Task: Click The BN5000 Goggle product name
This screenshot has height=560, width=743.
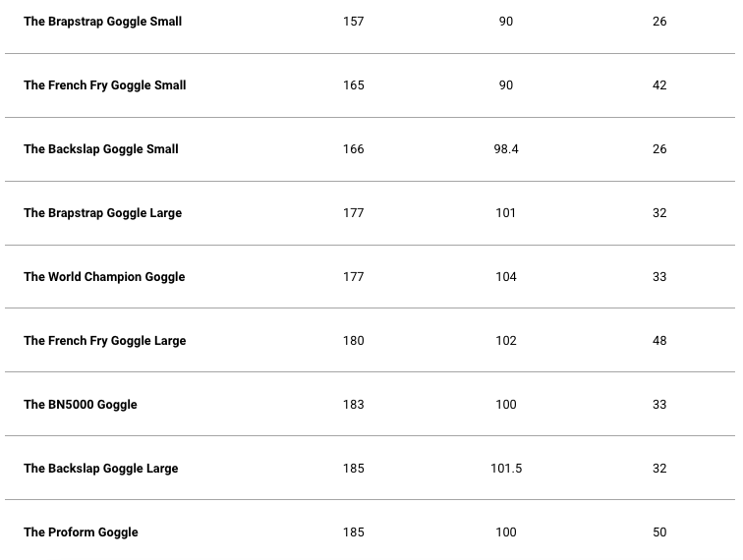Action: pos(80,405)
